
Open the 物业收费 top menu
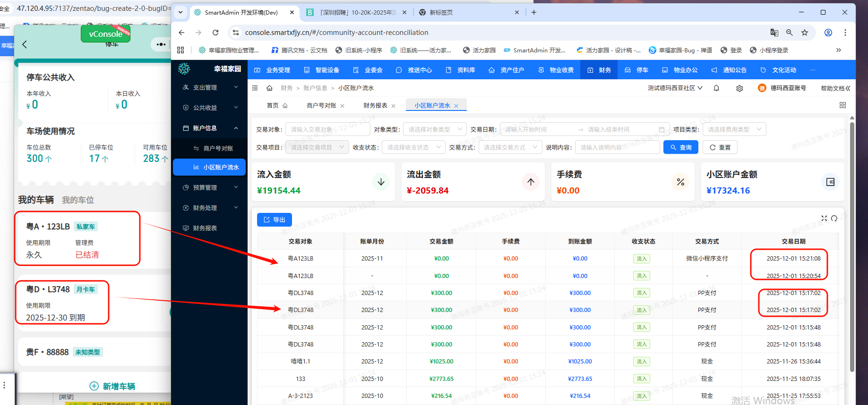click(556, 70)
